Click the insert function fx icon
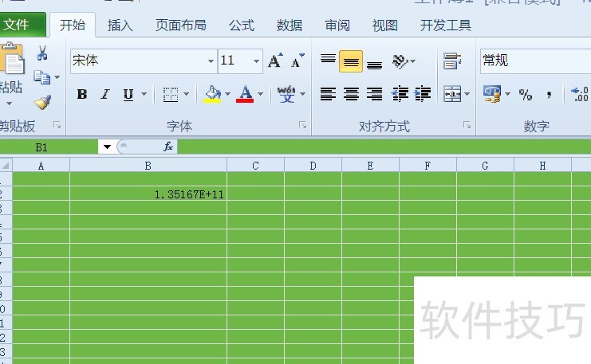Screen dimensions: 591x364 point(168,147)
